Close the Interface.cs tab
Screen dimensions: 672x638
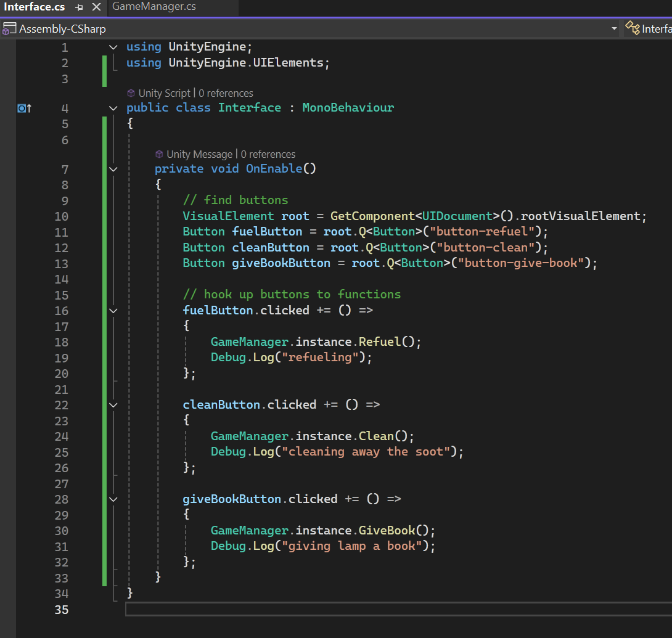pos(96,7)
